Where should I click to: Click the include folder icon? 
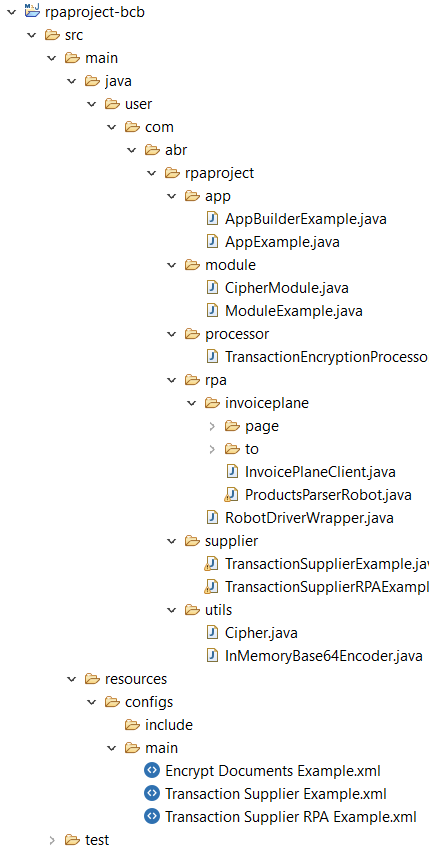pos(132,725)
